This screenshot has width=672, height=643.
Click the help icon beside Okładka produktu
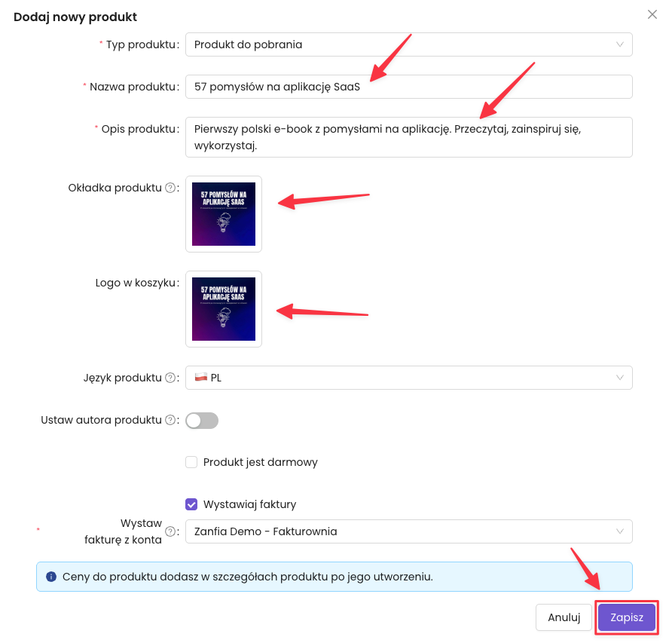pyautogui.click(x=170, y=188)
